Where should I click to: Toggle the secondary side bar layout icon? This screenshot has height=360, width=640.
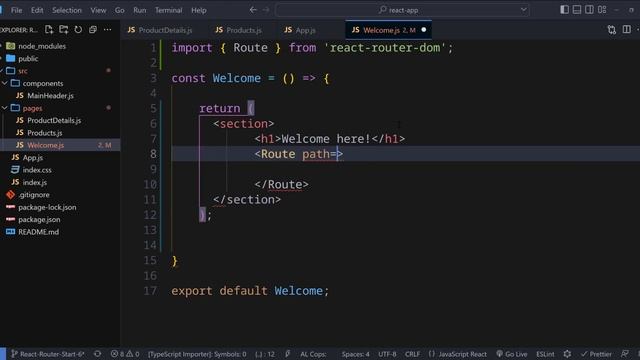point(589,9)
